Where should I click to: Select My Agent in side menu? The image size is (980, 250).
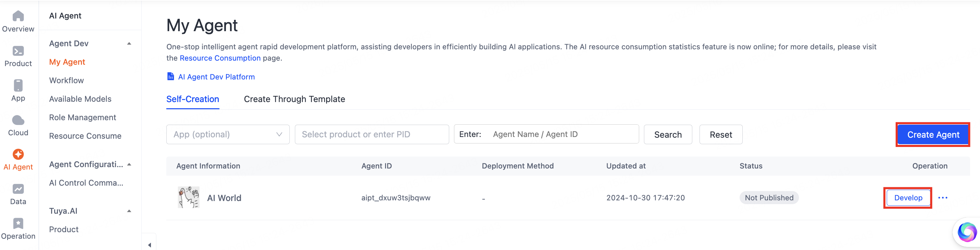67,62
